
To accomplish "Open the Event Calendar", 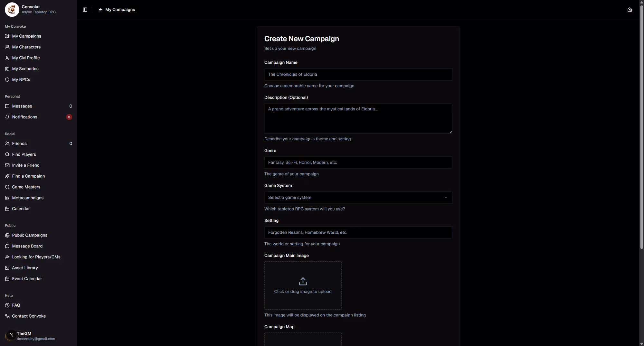I will 38,279.
